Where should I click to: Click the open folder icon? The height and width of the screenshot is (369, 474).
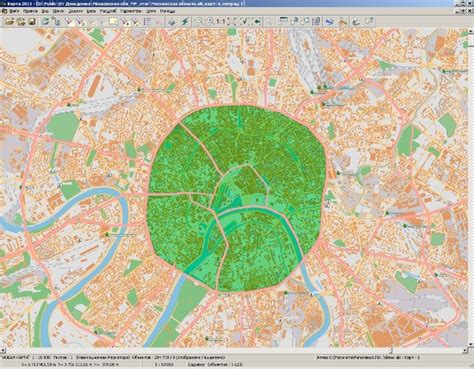(x=10, y=22)
